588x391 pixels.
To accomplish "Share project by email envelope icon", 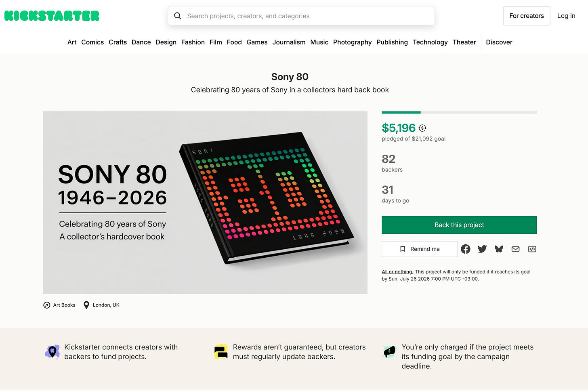I will click(515, 249).
